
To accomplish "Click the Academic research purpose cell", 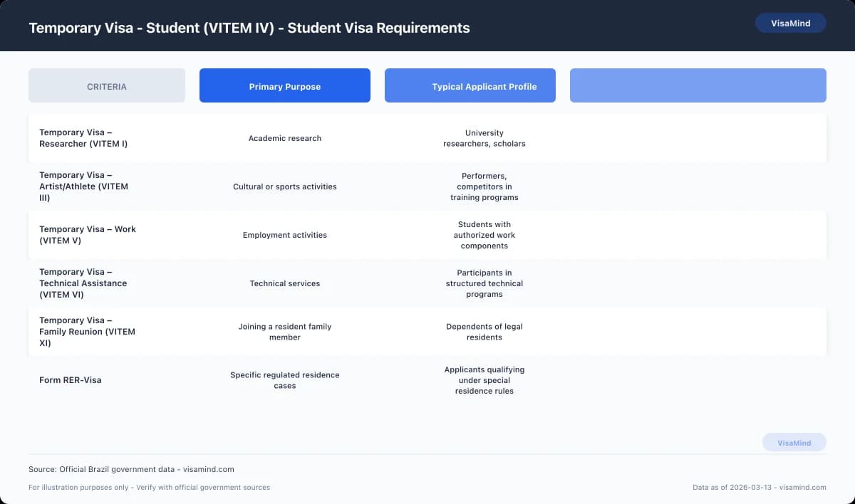I will pos(284,138).
